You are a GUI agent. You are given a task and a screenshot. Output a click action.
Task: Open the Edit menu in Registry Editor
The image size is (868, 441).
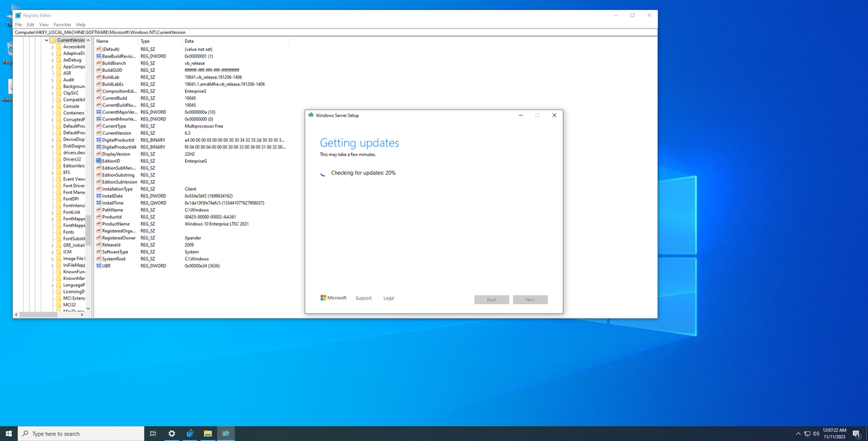[31, 24]
